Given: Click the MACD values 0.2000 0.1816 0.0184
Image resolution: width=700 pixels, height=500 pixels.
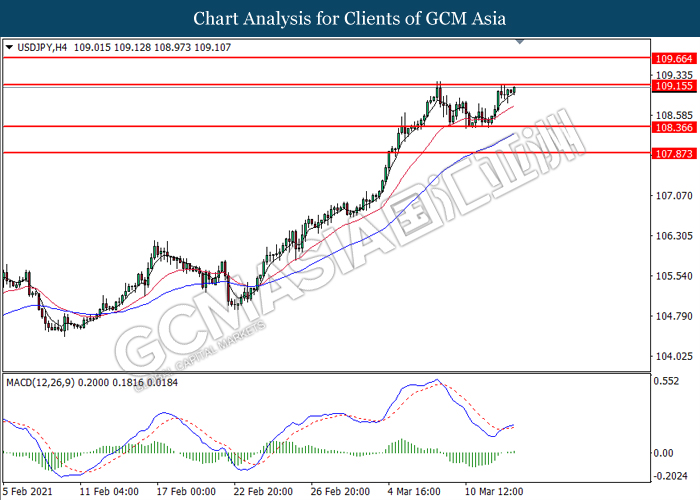Looking at the screenshot, I should (x=128, y=383).
